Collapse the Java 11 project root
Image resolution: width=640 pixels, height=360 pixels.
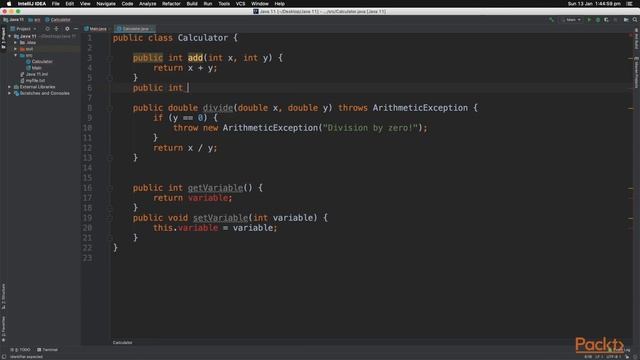tap(10, 36)
